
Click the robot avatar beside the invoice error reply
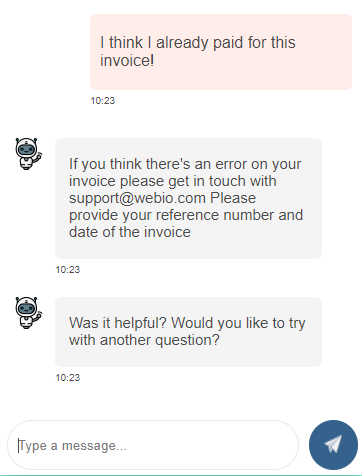(28, 154)
